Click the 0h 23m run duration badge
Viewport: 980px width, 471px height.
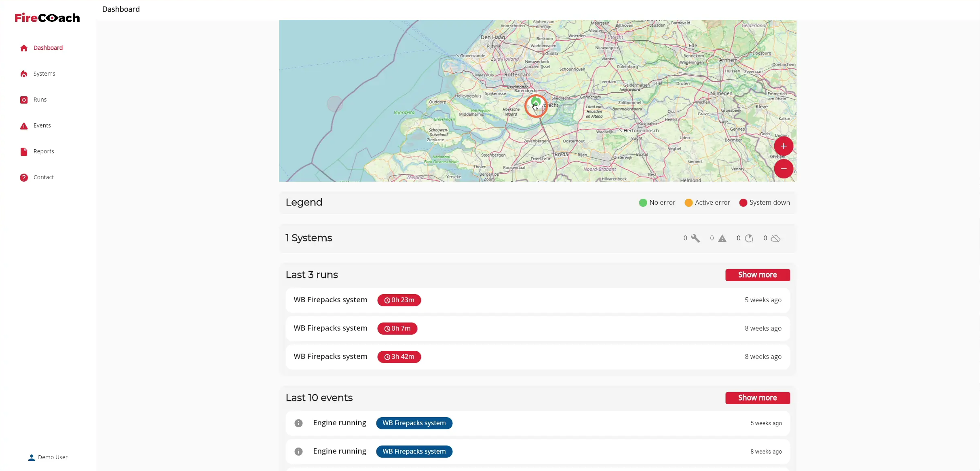point(399,300)
